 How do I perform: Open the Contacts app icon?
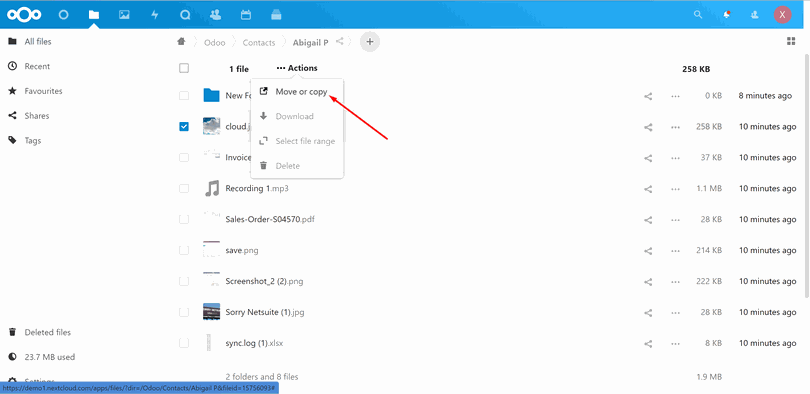[x=215, y=14]
